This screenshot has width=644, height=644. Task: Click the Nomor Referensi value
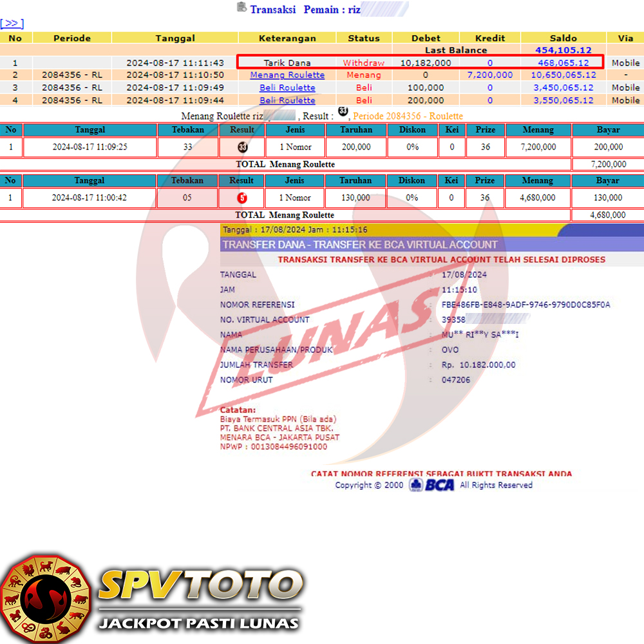tap(526, 305)
